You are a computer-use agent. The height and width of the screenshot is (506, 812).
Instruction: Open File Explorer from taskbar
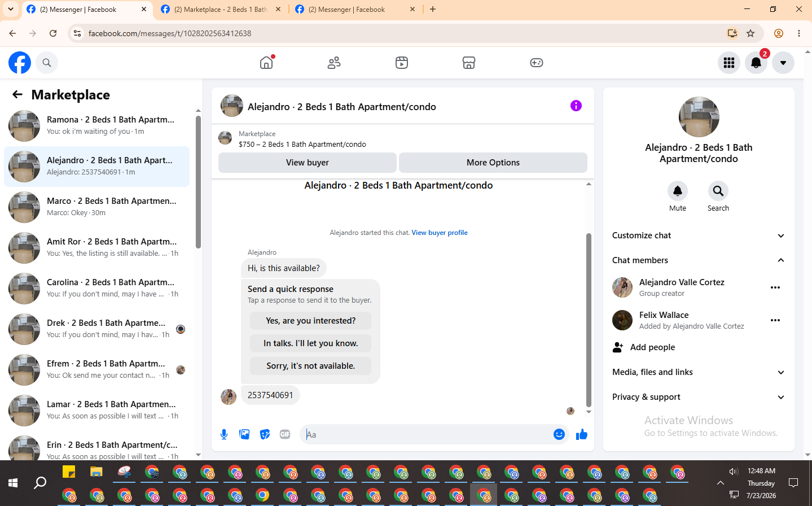(x=96, y=472)
